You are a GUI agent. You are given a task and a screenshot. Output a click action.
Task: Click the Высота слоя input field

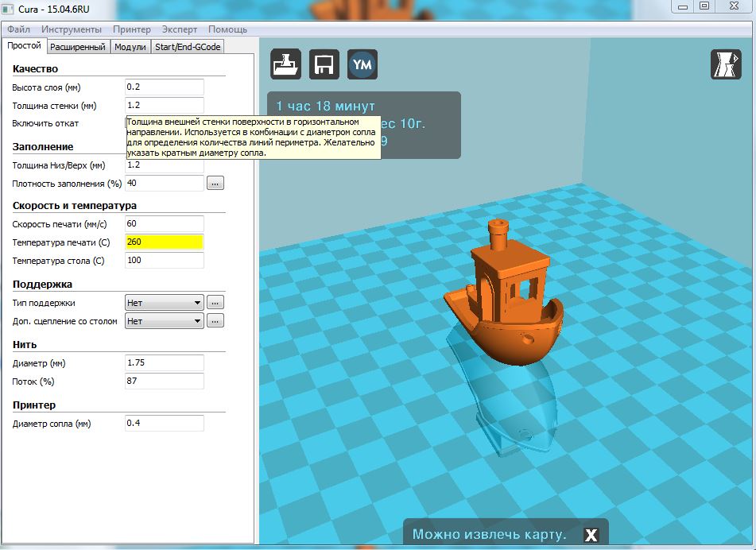[165, 87]
